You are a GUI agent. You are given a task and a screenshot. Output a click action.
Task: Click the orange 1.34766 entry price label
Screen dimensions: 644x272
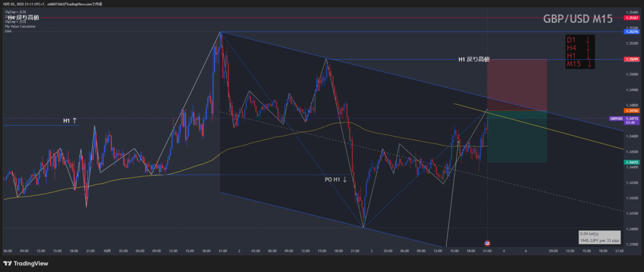tap(631, 111)
